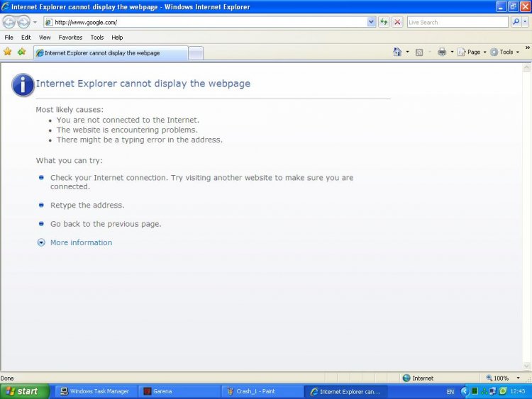Open the View menu
532x399 pixels.
[45, 38]
